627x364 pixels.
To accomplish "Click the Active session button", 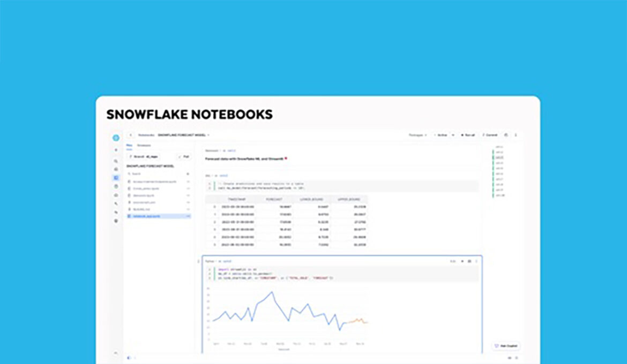I will pyautogui.click(x=442, y=135).
